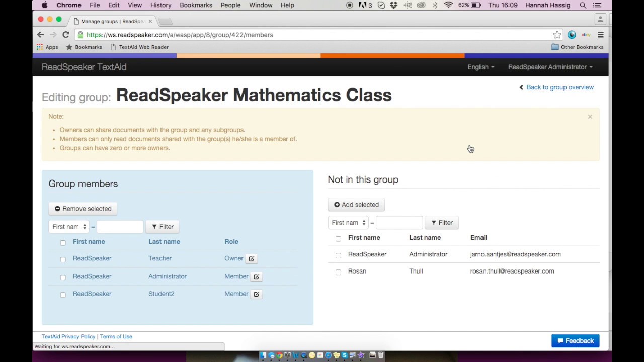The height and width of the screenshot is (362, 644).
Task: Click the Remove selected button
Action: (x=83, y=209)
